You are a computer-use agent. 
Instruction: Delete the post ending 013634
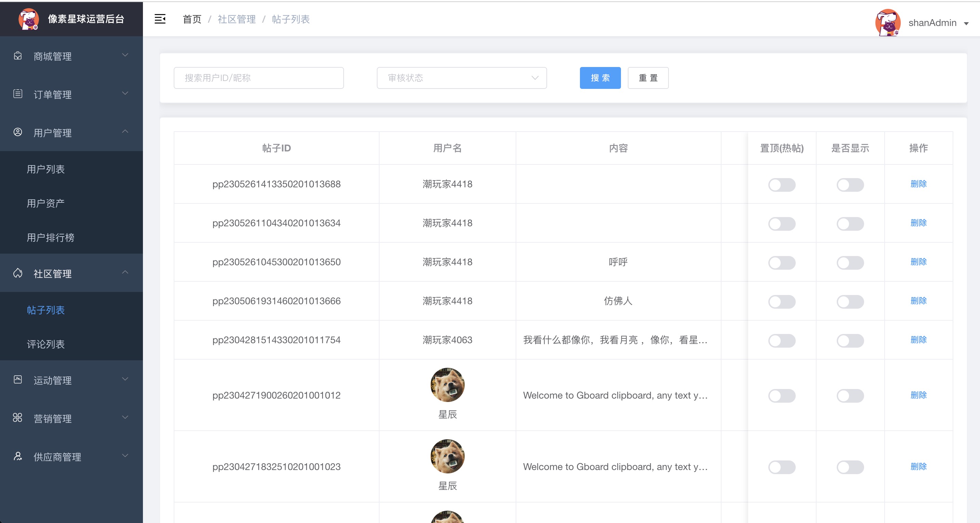point(918,223)
